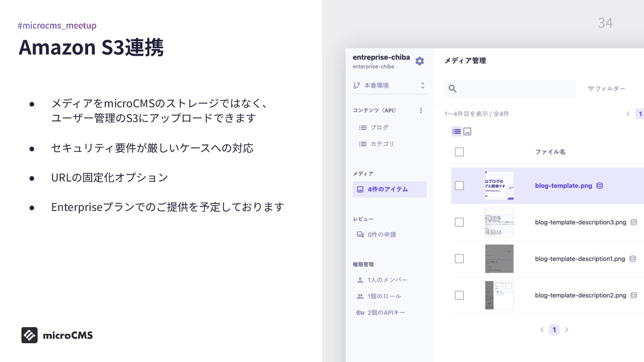The height and width of the screenshot is (362, 644).
Task: Click blog-template-description3.png file name
Action: [x=580, y=222]
